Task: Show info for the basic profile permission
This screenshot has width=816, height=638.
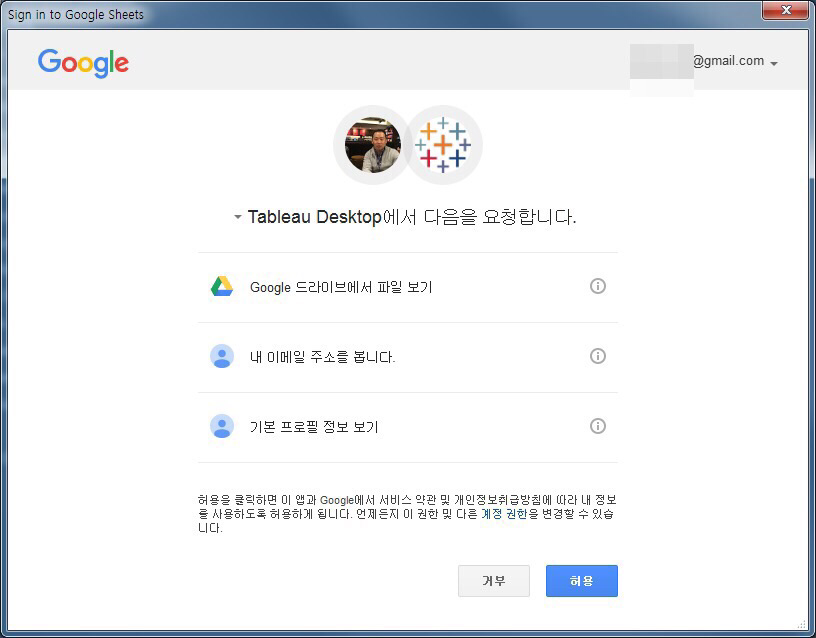Action: (x=598, y=426)
